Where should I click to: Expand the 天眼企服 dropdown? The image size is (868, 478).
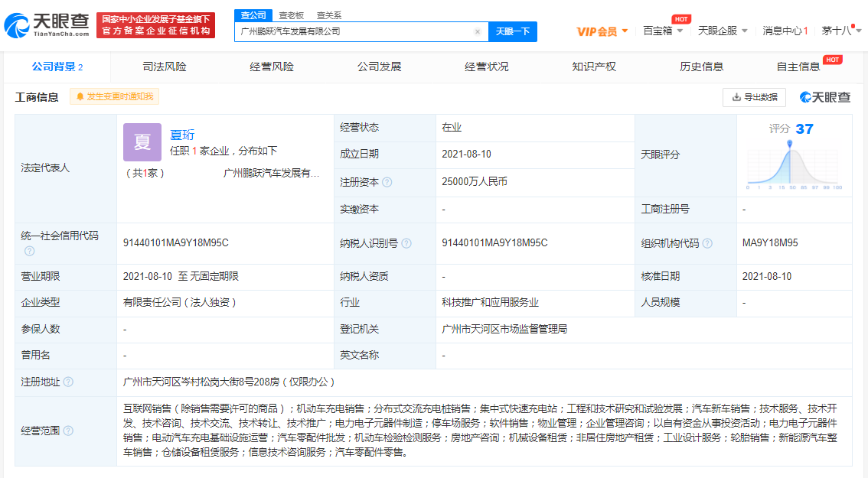(723, 31)
